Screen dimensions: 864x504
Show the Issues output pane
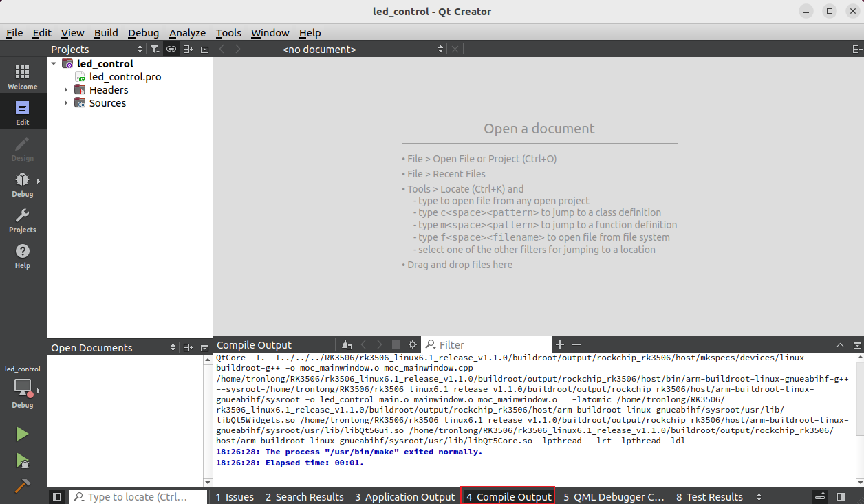coord(235,496)
